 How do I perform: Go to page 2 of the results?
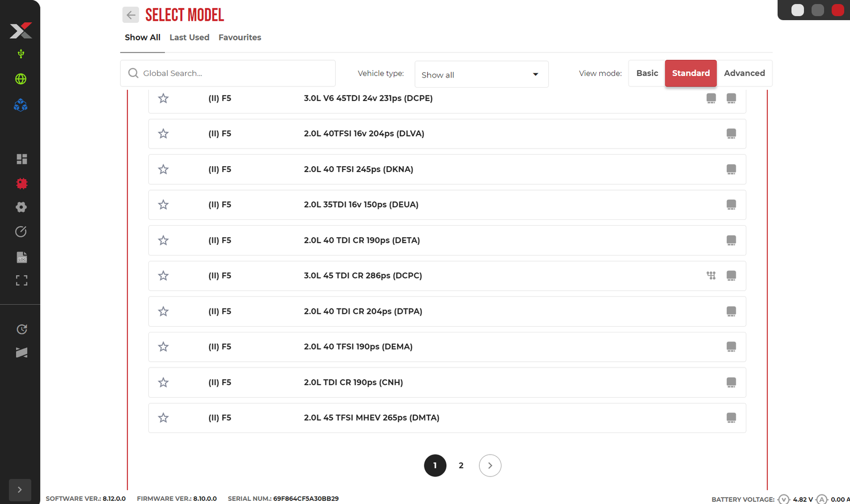tap(461, 466)
